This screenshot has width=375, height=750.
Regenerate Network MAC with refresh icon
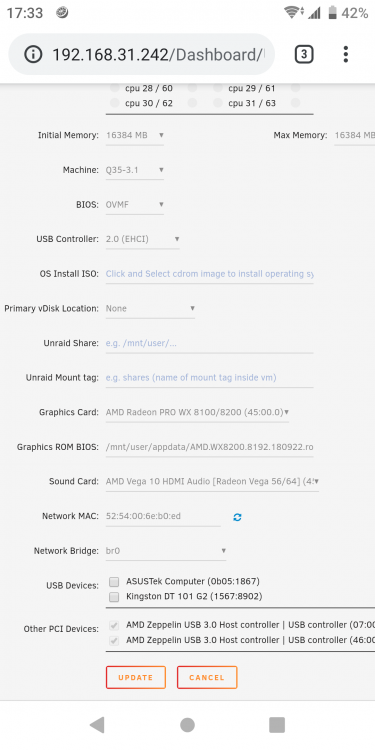pos(237,517)
